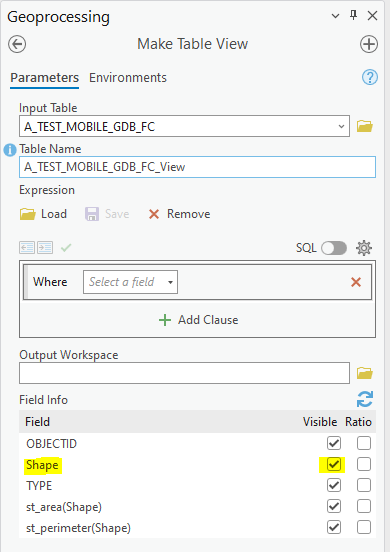
Task: Open the Select a field dropdown
Action: tap(131, 282)
